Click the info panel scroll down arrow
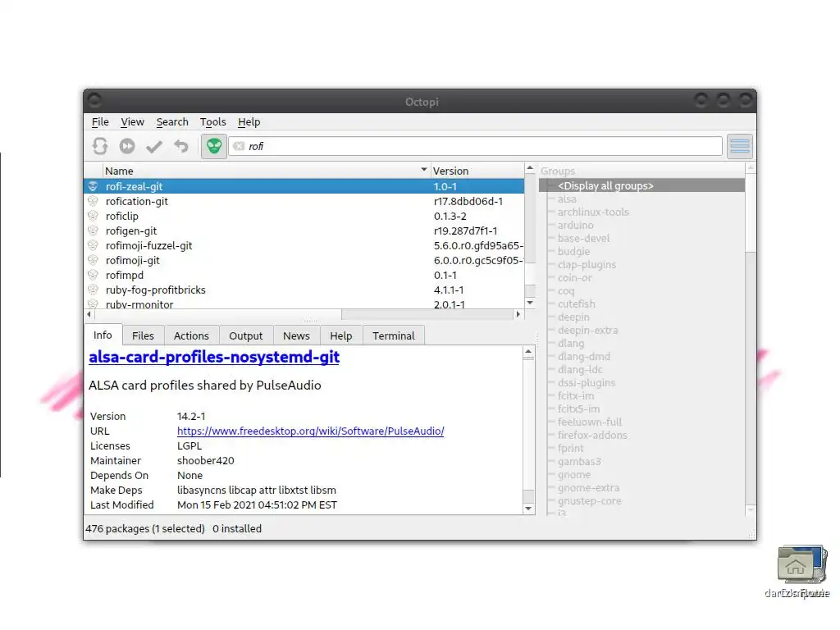This screenshot has height=630, width=840. [x=528, y=509]
